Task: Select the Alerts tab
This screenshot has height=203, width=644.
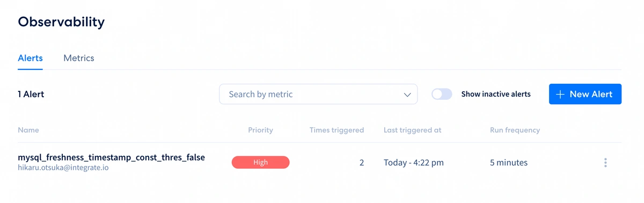Action: [30, 58]
